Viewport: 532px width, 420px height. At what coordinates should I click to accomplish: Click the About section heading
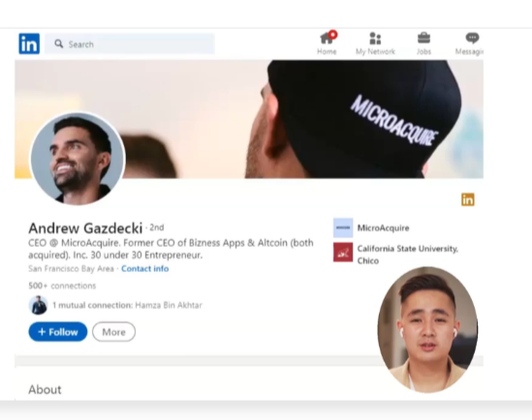pyautogui.click(x=45, y=390)
